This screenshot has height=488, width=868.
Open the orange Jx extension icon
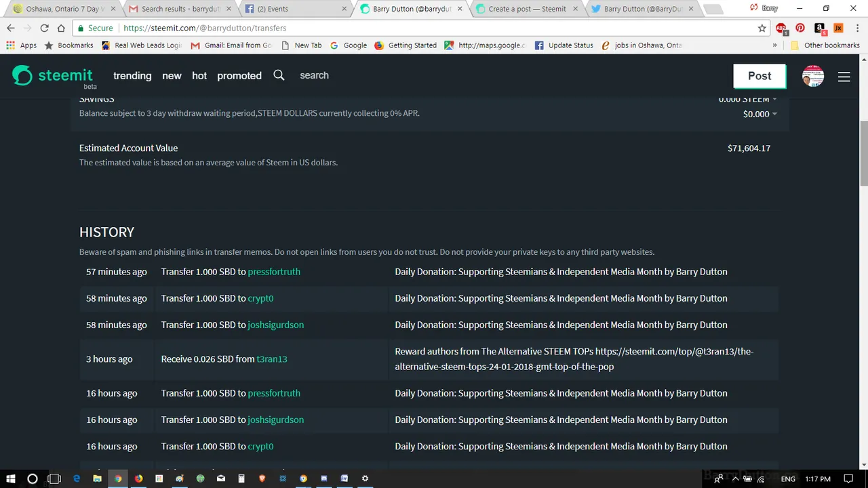point(838,28)
